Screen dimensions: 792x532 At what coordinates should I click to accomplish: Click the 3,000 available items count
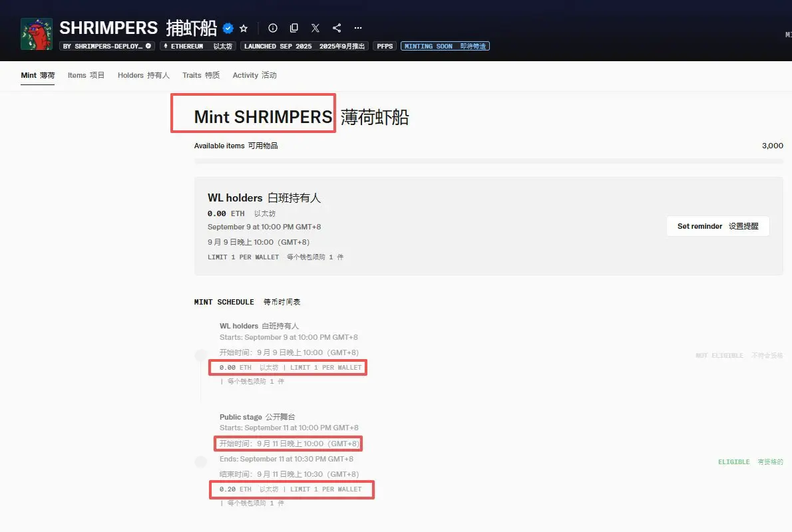click(x=772, y=146)
